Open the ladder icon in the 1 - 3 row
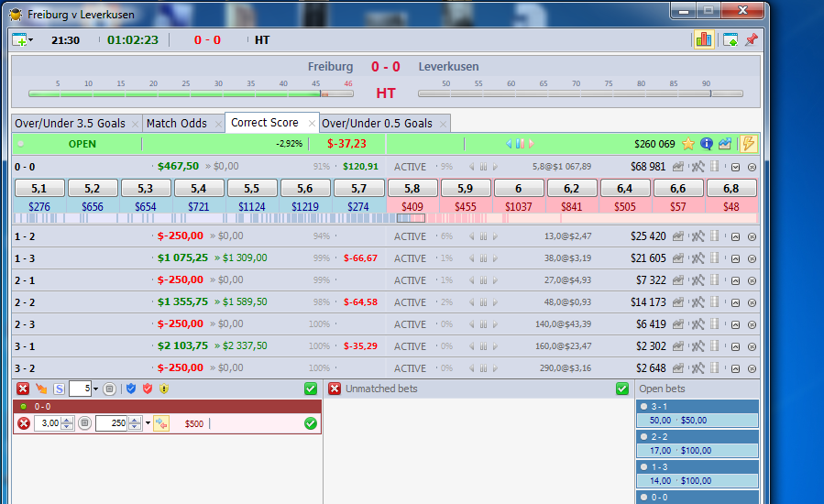The height and width of the screenshot is (504, 824). (x=714, y=258)
